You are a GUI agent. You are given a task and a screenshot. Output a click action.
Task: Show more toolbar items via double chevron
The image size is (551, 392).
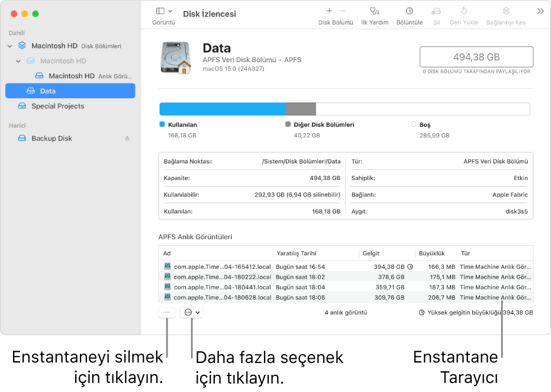point(540,11)
